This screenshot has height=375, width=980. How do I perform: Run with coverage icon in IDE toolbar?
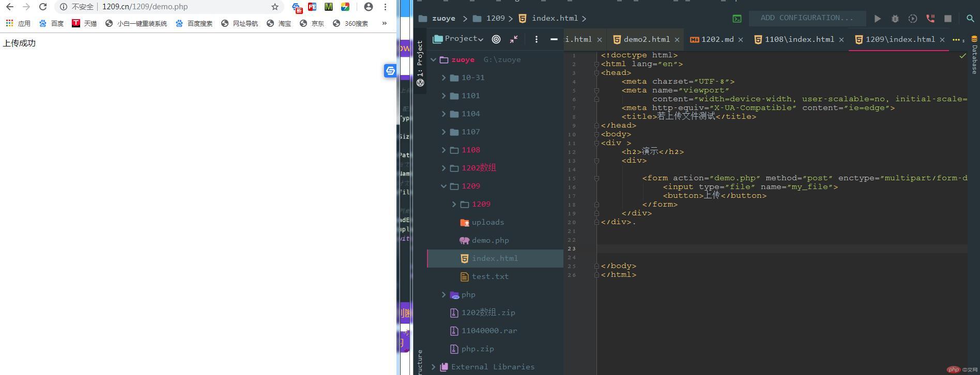(x=913, y=18)
